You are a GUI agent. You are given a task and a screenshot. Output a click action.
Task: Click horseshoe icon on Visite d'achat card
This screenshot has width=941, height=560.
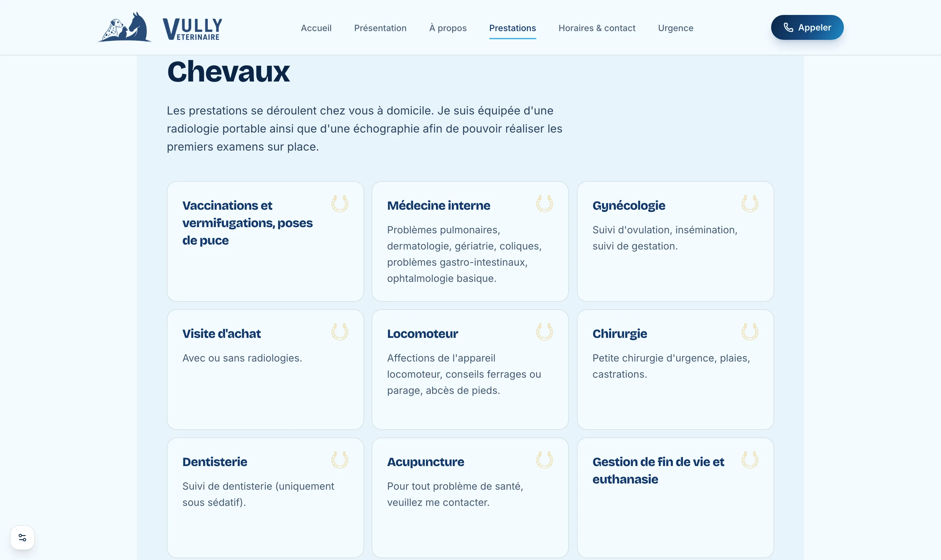(x=340, y=332)
